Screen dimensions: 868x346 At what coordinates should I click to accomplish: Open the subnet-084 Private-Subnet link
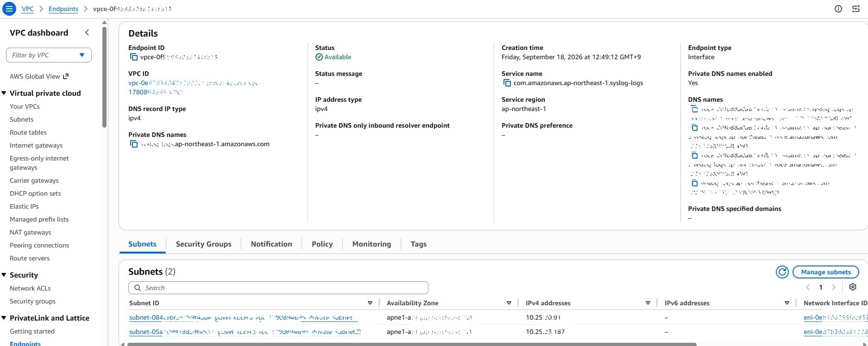pyautogui.click(x=243, y=318)
